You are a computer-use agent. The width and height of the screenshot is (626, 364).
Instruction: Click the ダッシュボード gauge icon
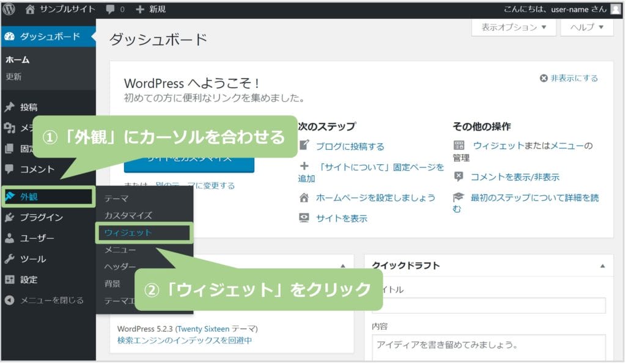pos(10,37)
